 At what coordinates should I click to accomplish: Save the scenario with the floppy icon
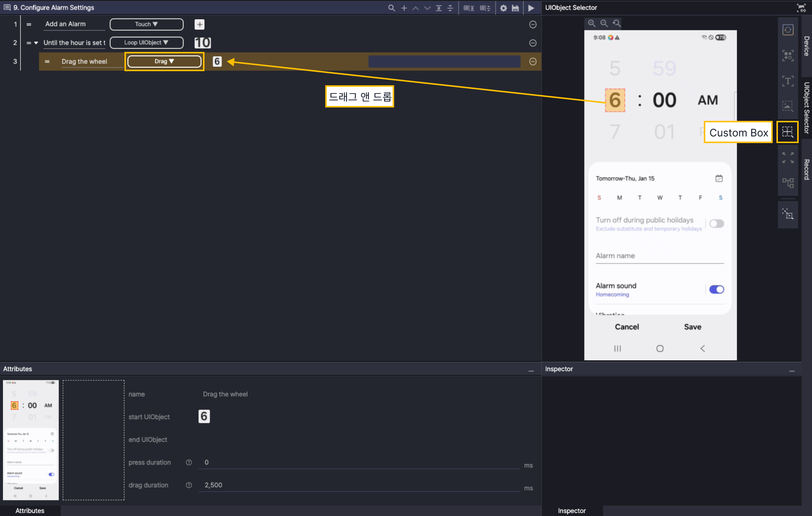[515, 8]
